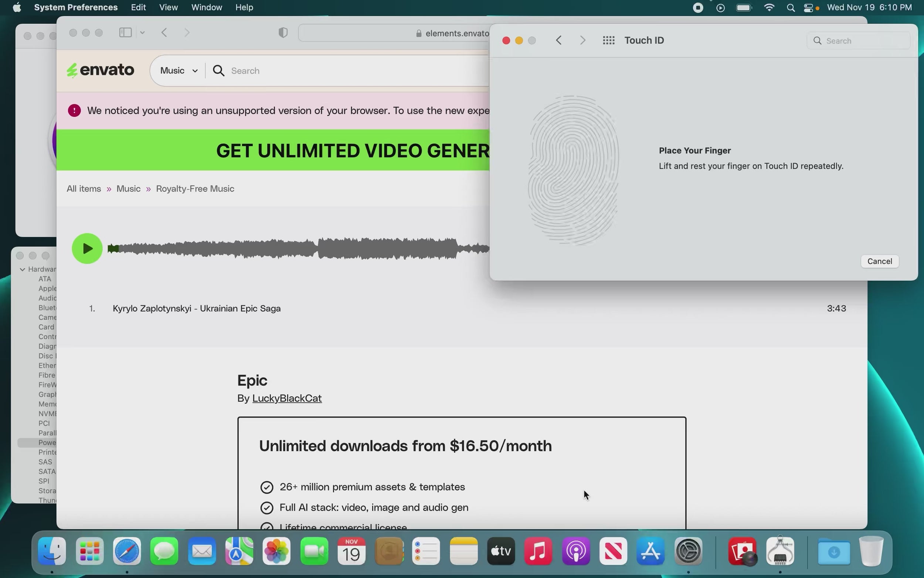
Task: Open the View menu
Action: tap(168, 8)
